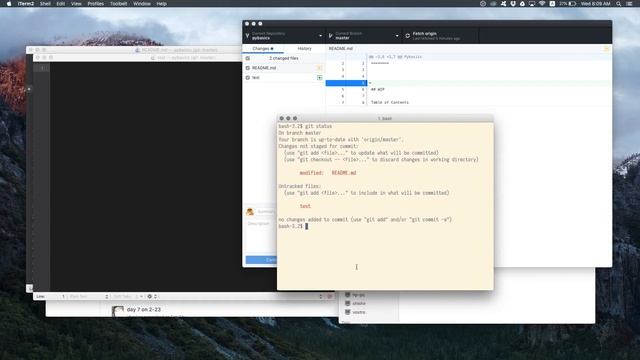
Task: Click the AirPlay display icon
Action: (532, 4)
